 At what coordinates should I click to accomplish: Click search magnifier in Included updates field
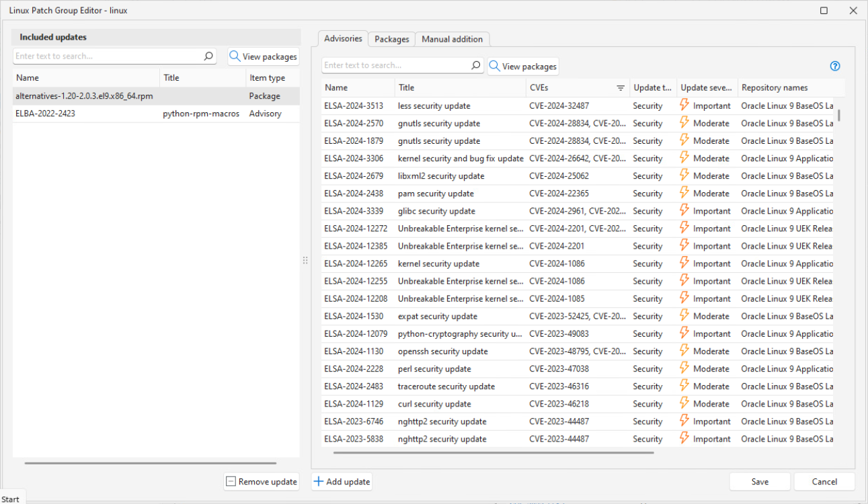coord(208,56)
